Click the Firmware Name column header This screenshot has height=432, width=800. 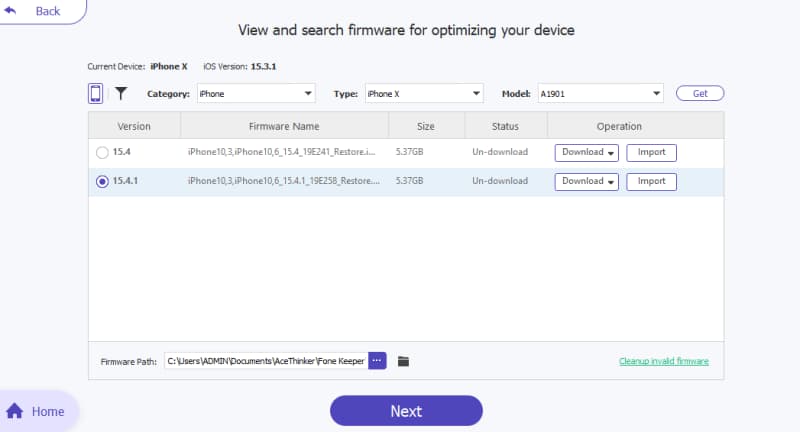click(x=284, y=126)
